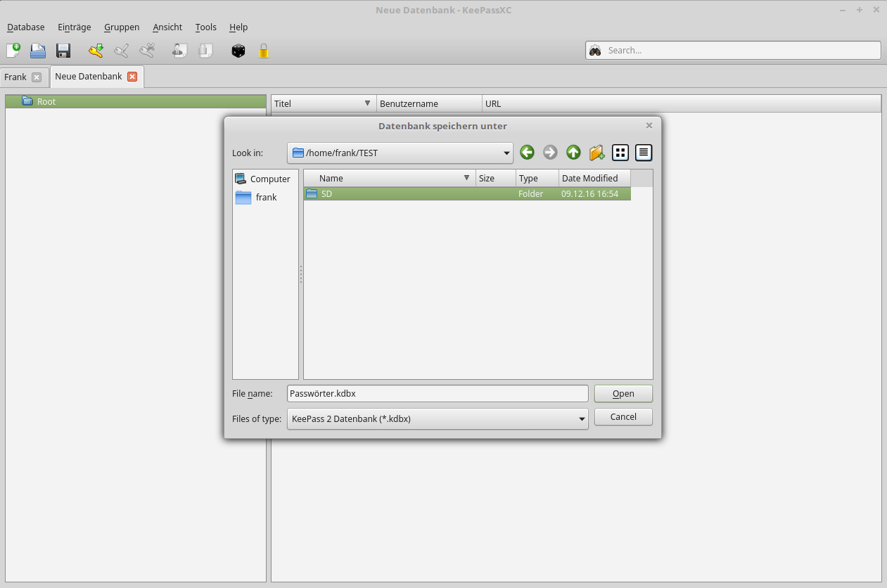Select the Neue Datenbank tab
Image resolution: width=887 pixels, height=588 pixels.
89,77
